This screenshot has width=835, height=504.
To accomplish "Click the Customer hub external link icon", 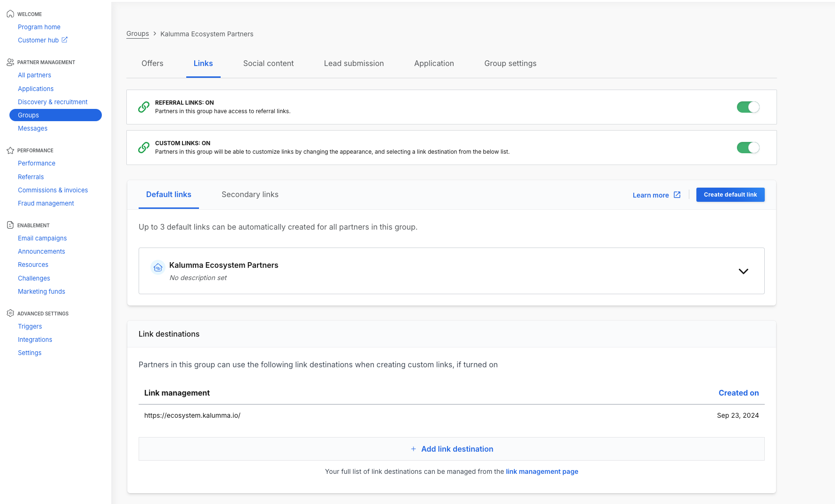I will tap(65, 40).
